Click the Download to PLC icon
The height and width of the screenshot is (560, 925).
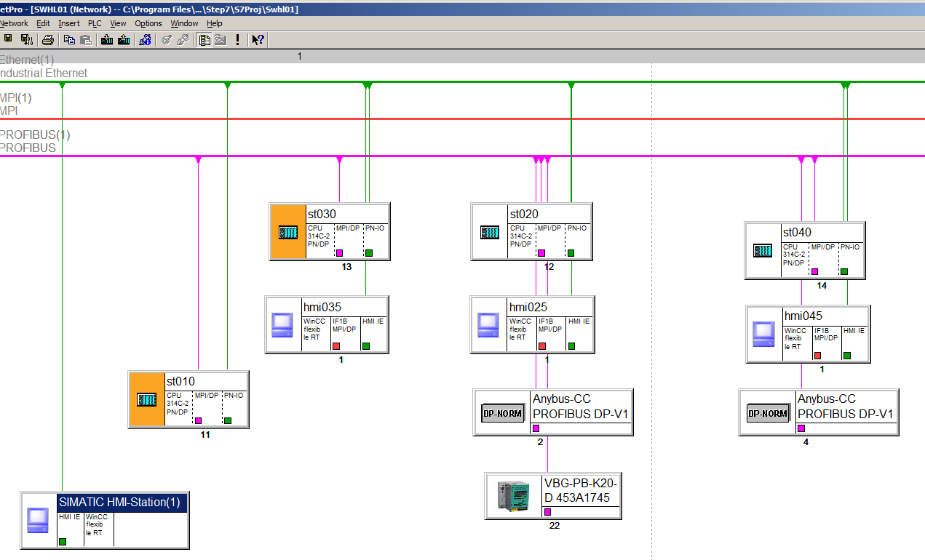click(x=107, y=39)
